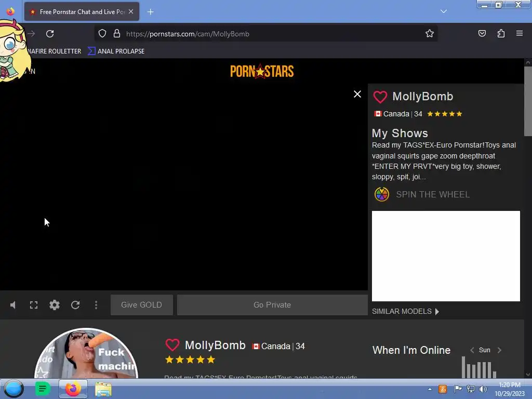Open the Save to Pocket icon
The image size is (532, 399).
[x=482, y=33]
